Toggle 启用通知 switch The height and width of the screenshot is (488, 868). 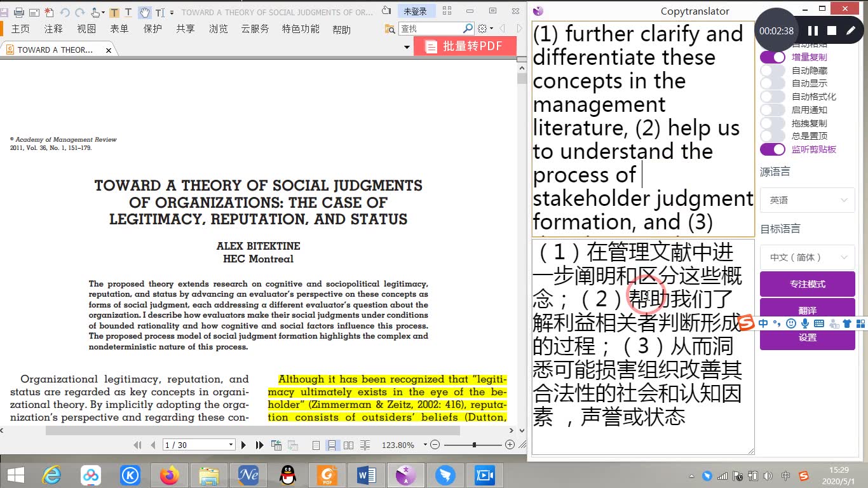pos(773,110)
